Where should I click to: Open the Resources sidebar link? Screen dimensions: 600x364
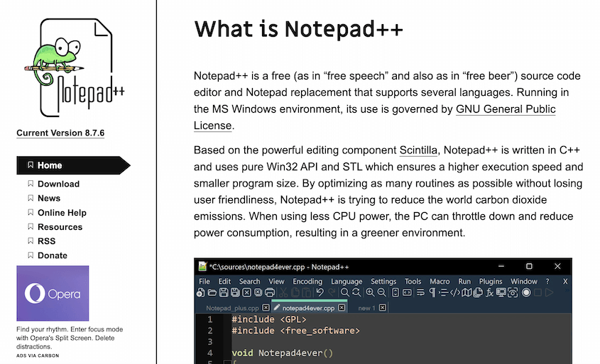60,227
